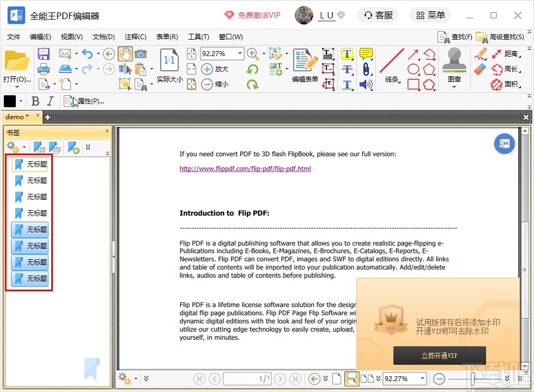Toggle the strikethrough text tool

347,69
